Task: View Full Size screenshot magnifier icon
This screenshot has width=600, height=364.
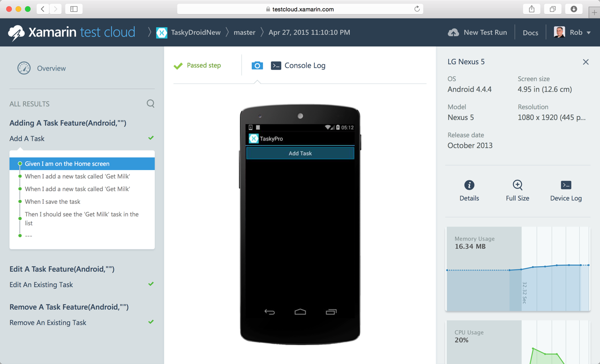Action: tap(517, 185)
